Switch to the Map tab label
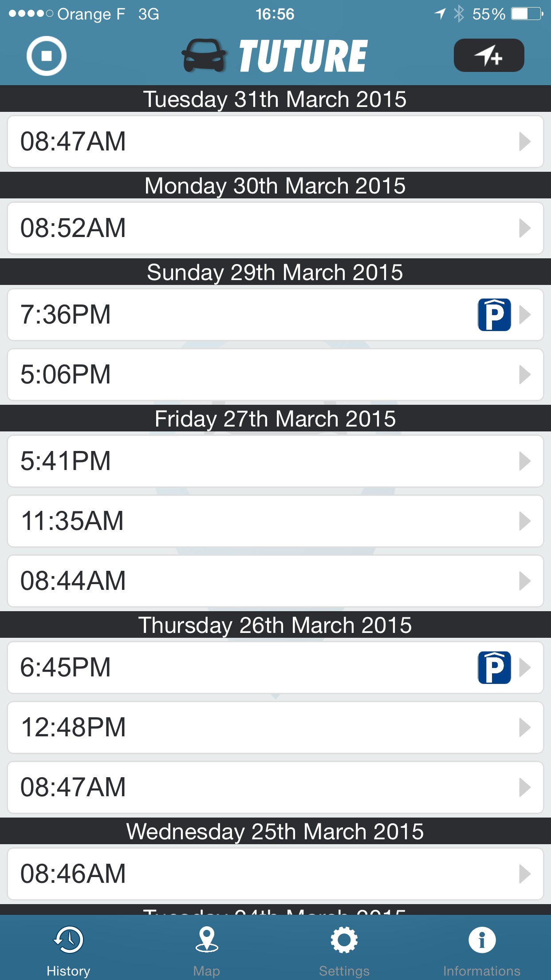Viewport: 551px width, 980px height. pyautogui.click(x=206, y=971)
